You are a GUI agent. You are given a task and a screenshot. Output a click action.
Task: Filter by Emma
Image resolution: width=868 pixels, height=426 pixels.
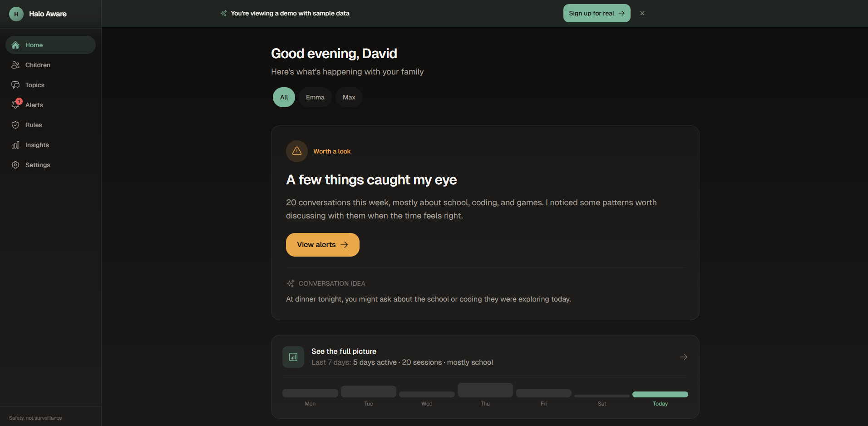(315, 97)
